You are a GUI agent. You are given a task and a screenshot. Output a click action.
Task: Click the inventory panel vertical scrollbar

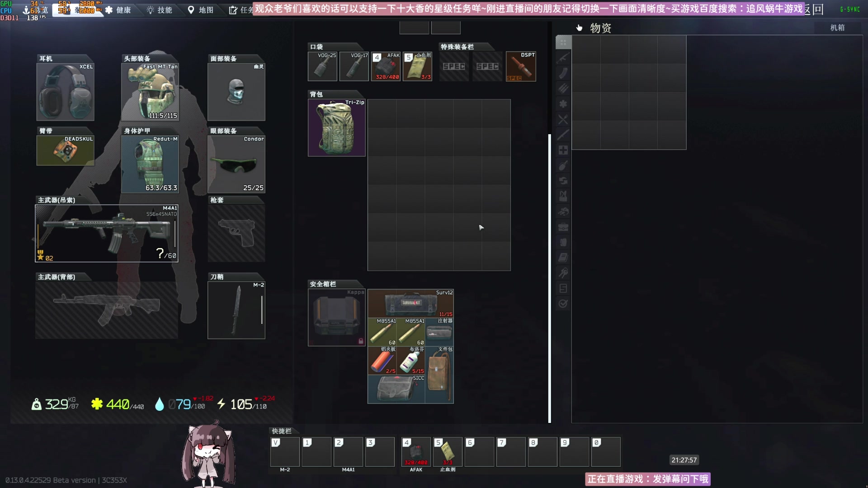549,278
